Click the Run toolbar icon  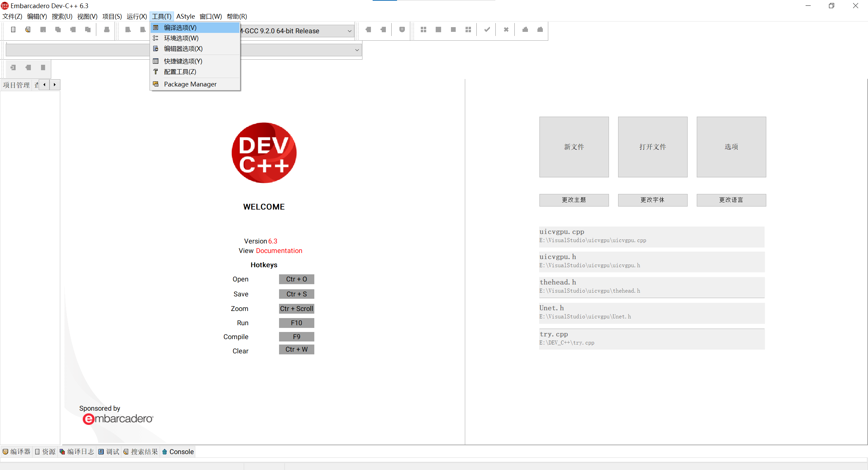click(438, 30)
